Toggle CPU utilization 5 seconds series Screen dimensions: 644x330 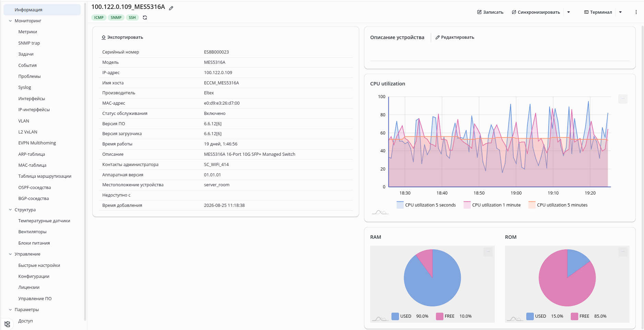[x=426, y=205]
